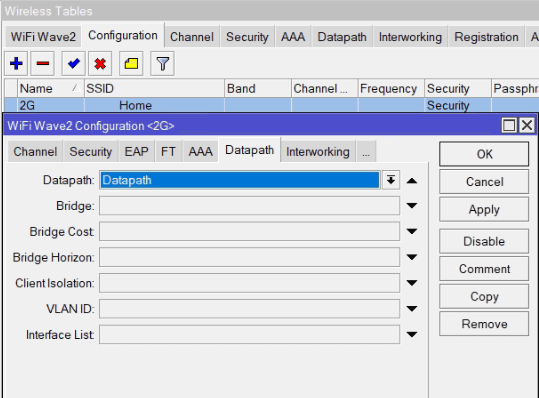
Task: Show more tabs with the ellipsis tab
Action: tap(366, 152)
